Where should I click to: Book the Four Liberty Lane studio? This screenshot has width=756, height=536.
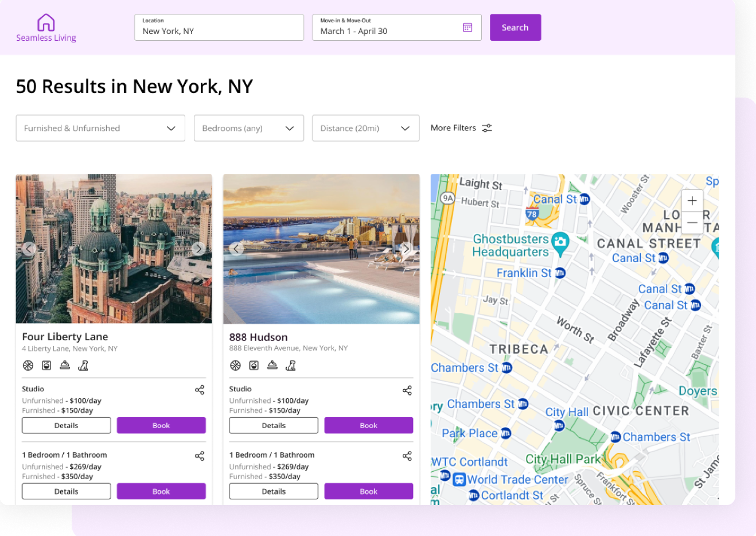tap(161, 425)
